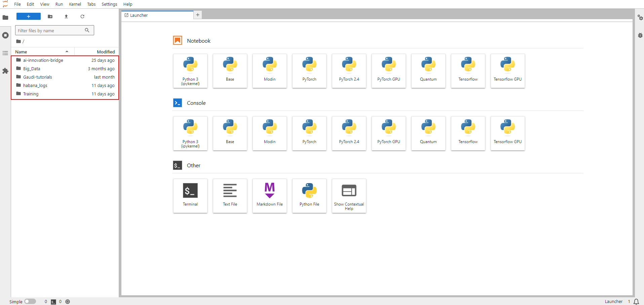The image size is (644, 305).
Task: Click the Upload Files arrow icon
Action: click(66, 16)
